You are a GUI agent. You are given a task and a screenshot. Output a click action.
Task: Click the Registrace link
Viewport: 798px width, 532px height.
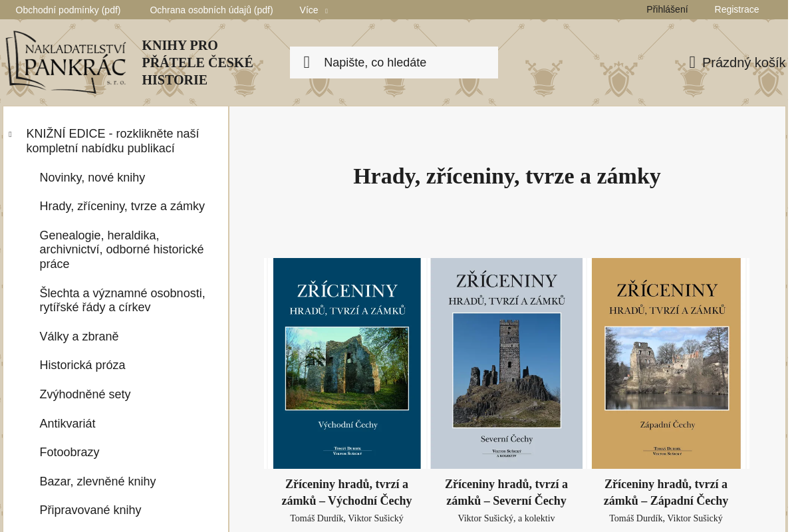(x=737, y=9)
